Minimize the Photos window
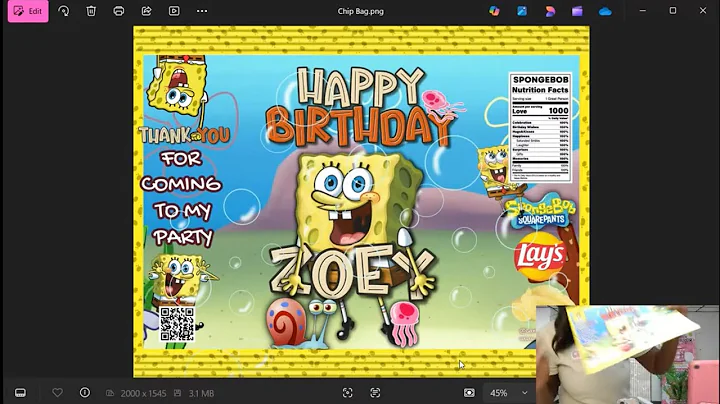 point(642,11)
